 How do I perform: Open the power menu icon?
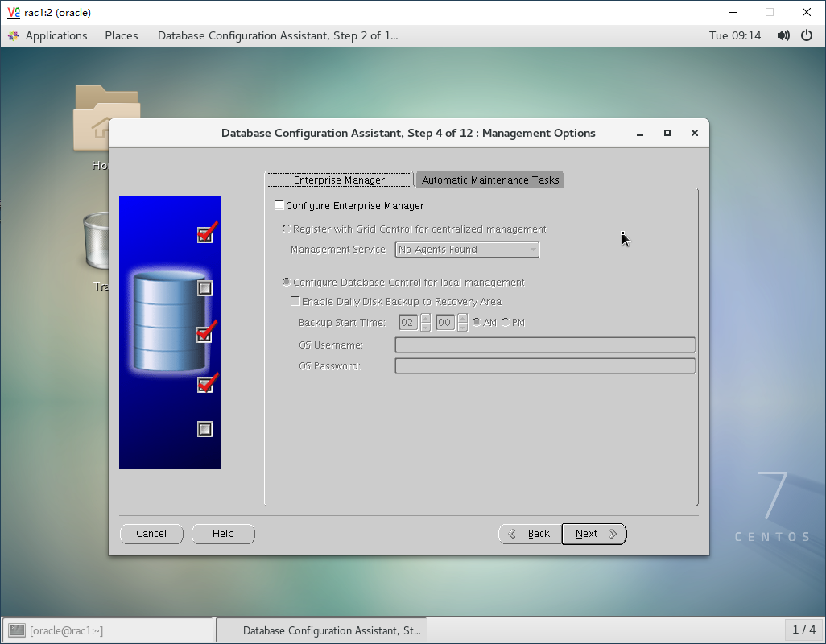click(x=807, y=35)
